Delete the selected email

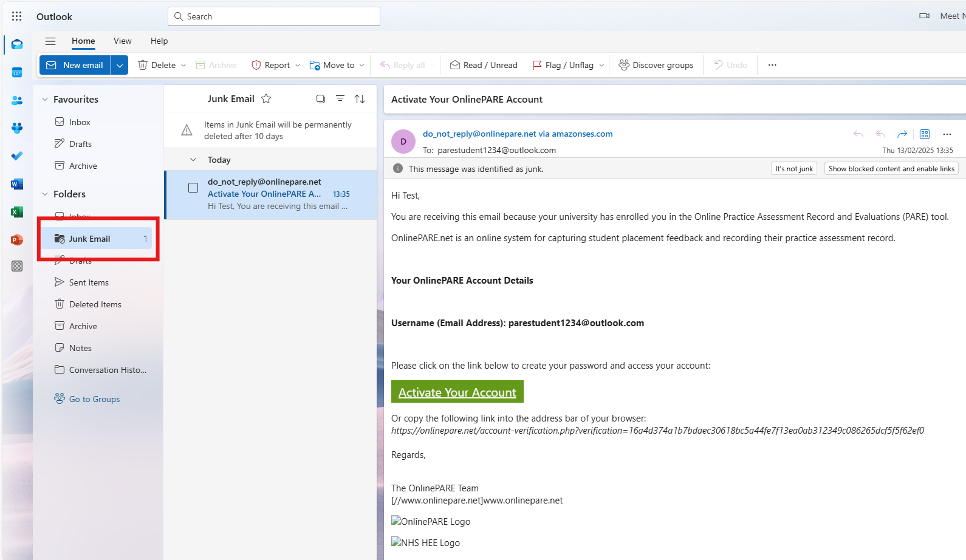(157, 65)
